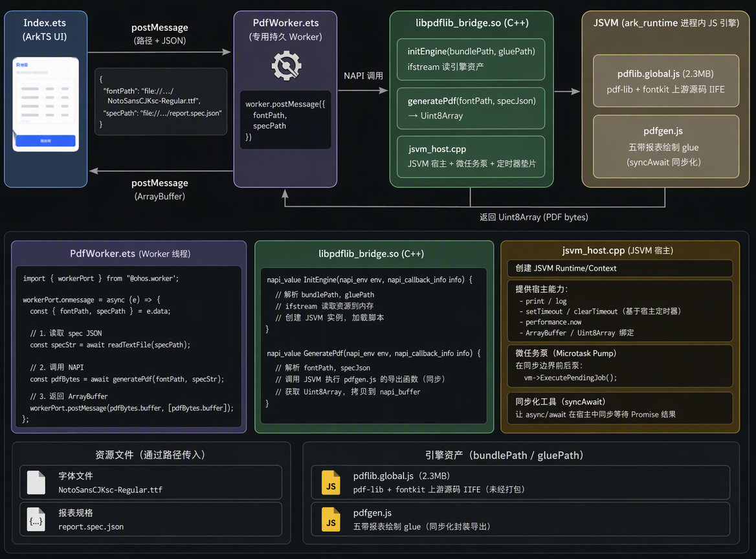
Task: Tap the blue button in the phone mockup
Action: point(46,140)
